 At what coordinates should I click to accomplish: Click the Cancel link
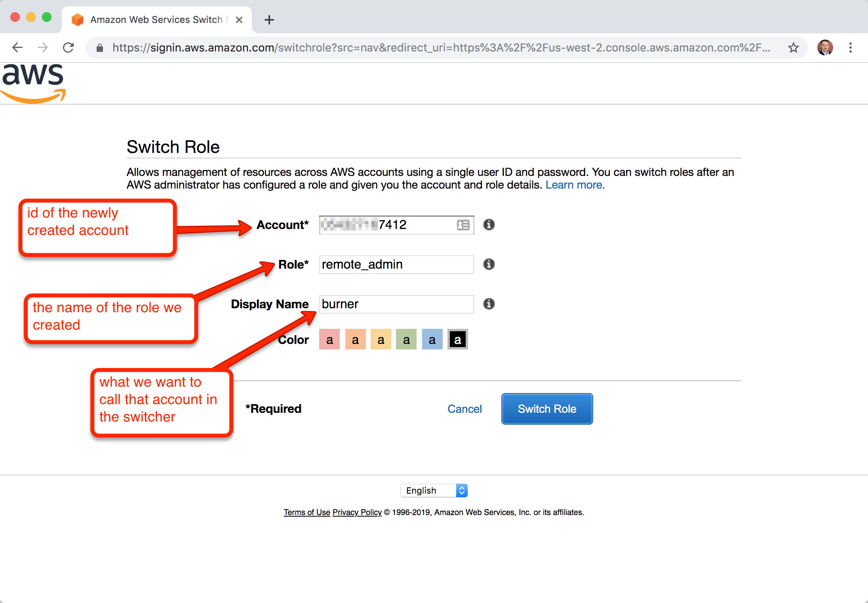point(464,409)
